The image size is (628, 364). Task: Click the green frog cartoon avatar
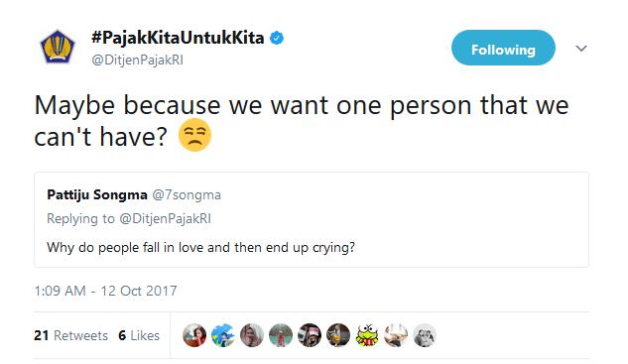click(367, 335)
